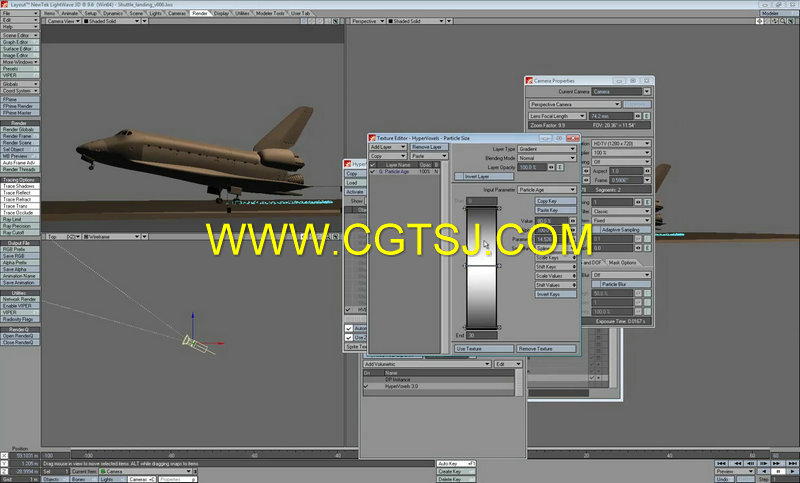800x483 pixels.
Task: Switch to the Render tab
Action: 199,13
